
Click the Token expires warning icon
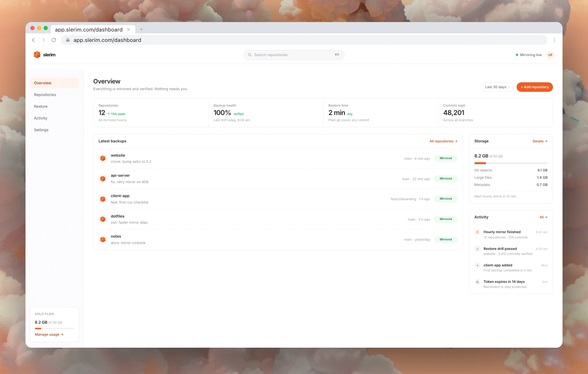(x=477, y=282)
